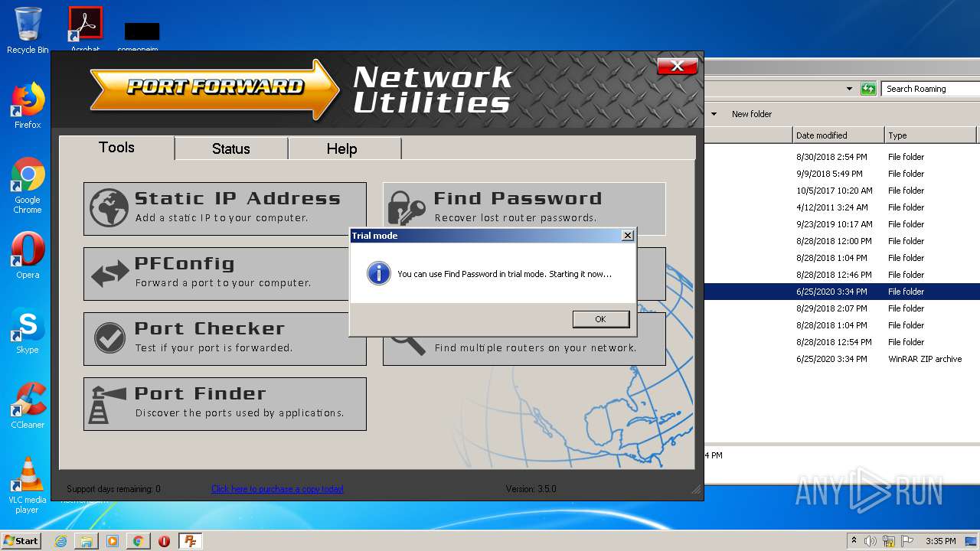The image size is (980, 551).
Task: Launch Skype from the desktop
Action: [28, 331]
